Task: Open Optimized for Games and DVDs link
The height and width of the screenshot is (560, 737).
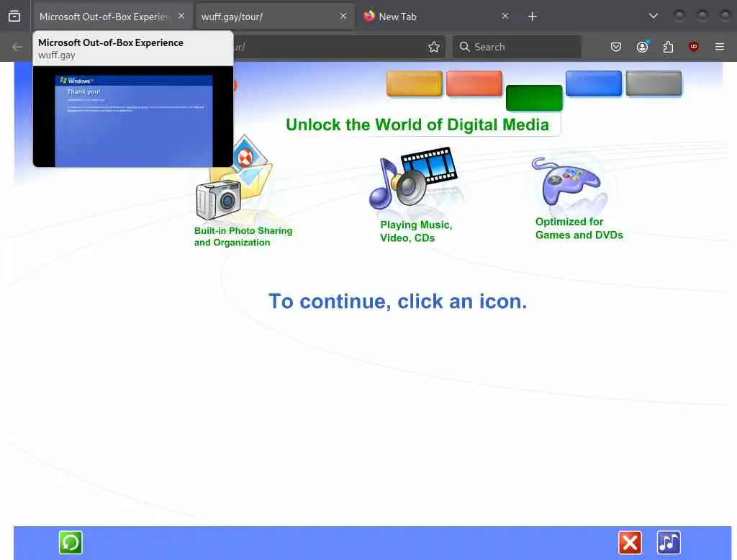Action: click(x=579, y=228)
